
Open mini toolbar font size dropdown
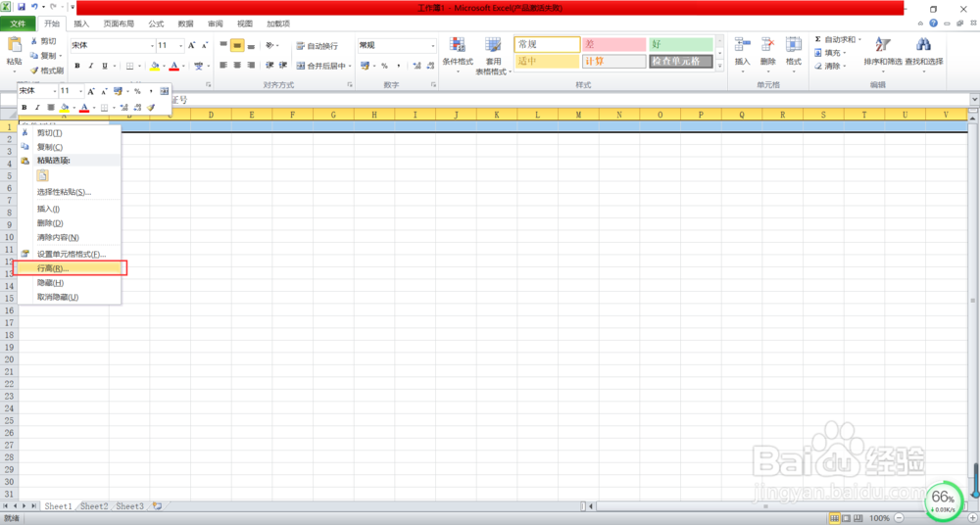pyautogui.click(x=80, y=91)
